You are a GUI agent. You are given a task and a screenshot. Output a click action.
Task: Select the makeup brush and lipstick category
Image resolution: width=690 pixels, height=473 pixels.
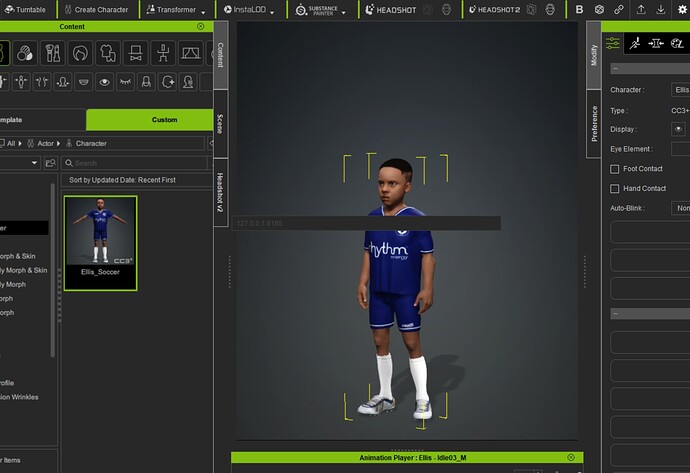[x=53, y=53]
